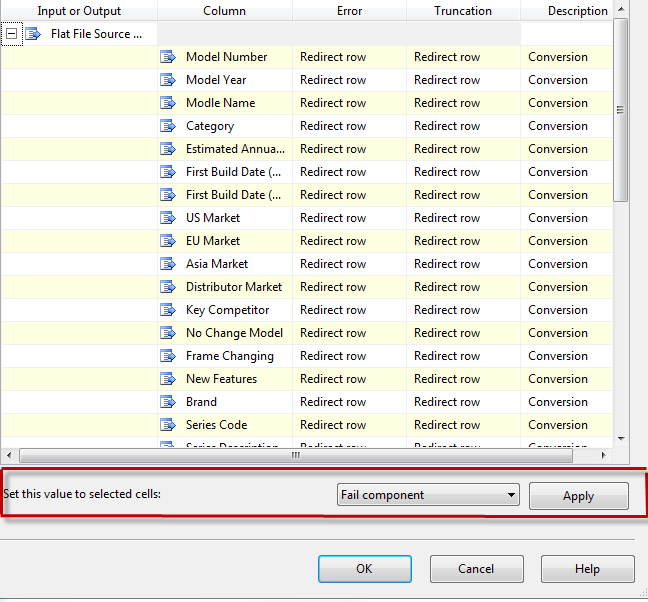Screen dimensions: 648x602
Task: Open the Fail component dropdown
Action: pyautogui.click(x=512, y=495)
